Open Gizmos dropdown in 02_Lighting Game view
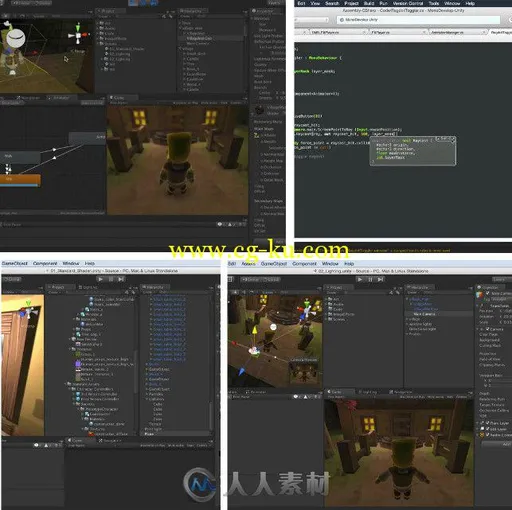Viewport: 512px width, 510px height. click(463, 397)
